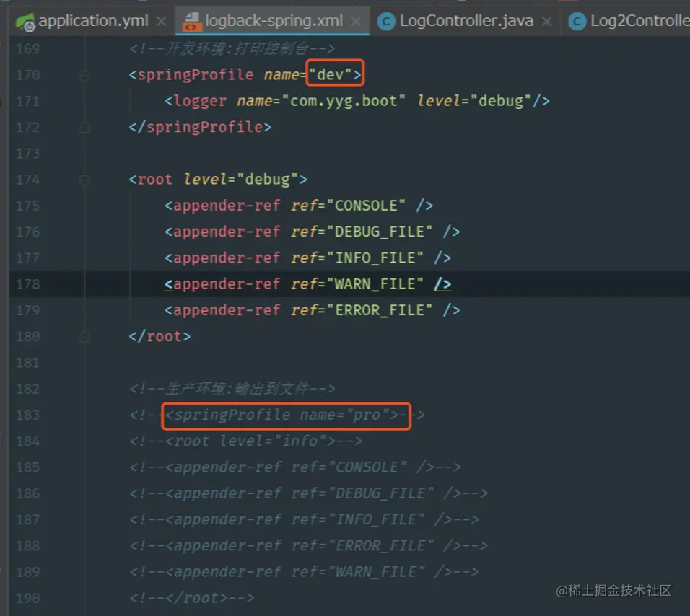This screenshot has width=690, height=616.
Task: Click the logger tag name on line 171
Action: [200, 101]
